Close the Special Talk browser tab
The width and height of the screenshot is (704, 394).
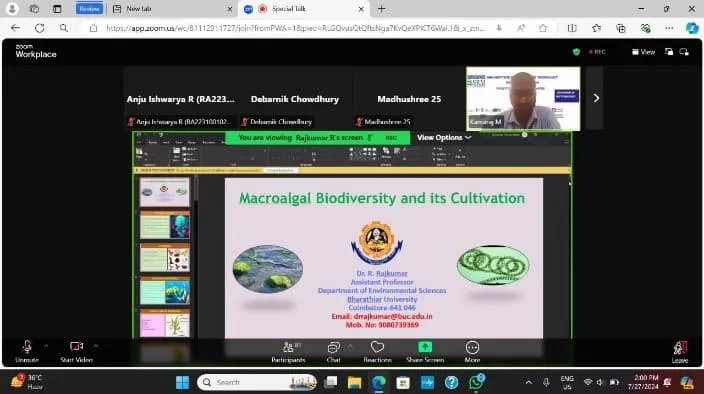[361, 9]
